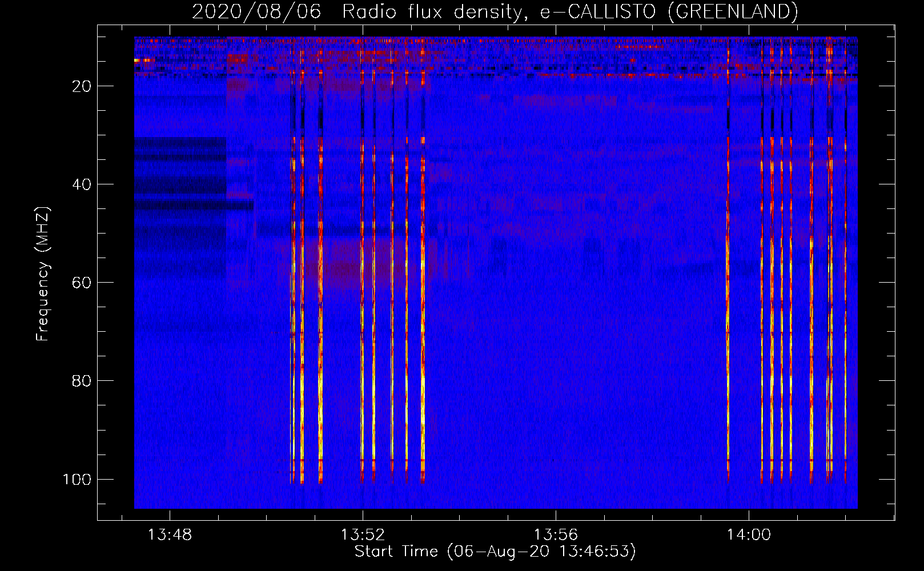Click the 13:52 time tick label

coord(363,535)
